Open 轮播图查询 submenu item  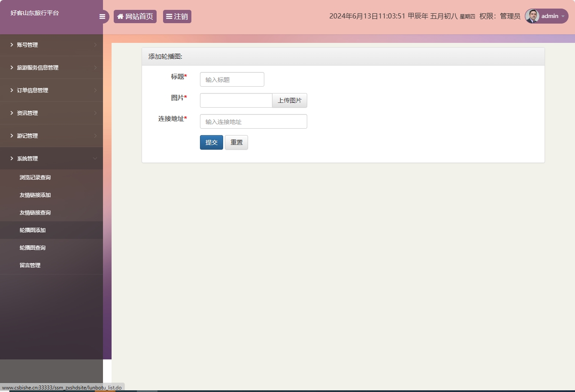pos(33,248)
